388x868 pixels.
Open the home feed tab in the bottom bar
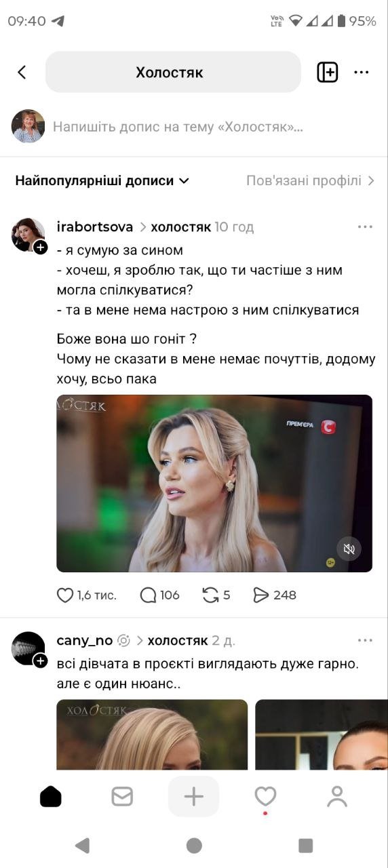51,796
